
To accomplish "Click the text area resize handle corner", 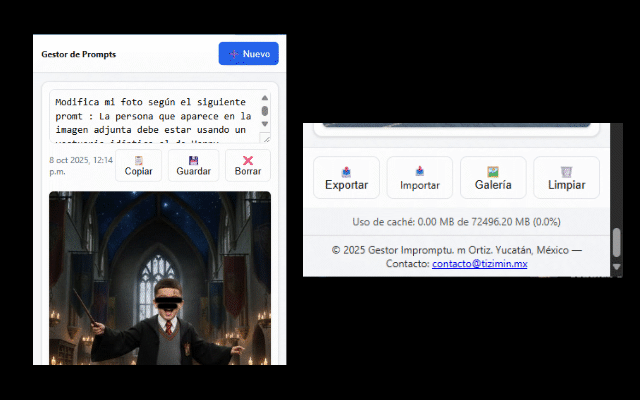I will pos(266,139).
